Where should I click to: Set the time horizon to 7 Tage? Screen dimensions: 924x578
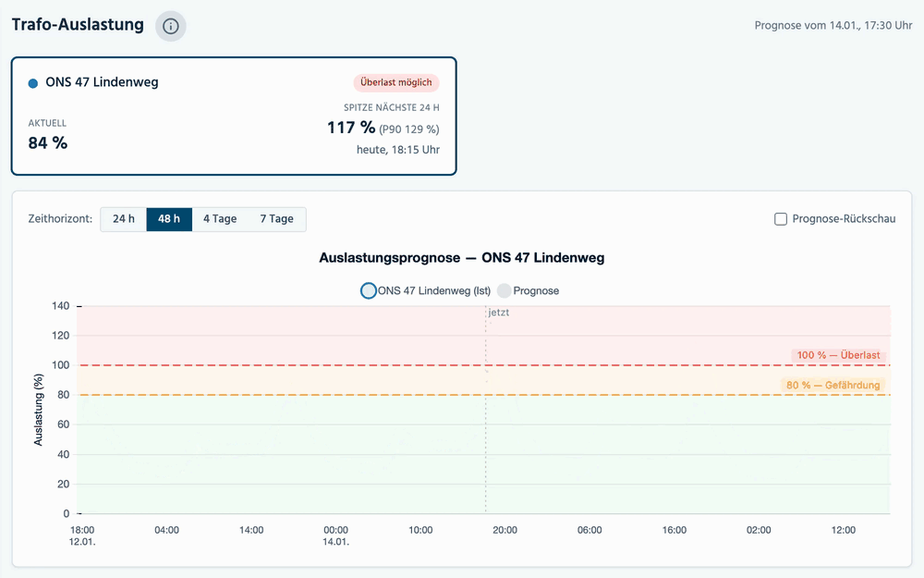click(x=277, y=219)
